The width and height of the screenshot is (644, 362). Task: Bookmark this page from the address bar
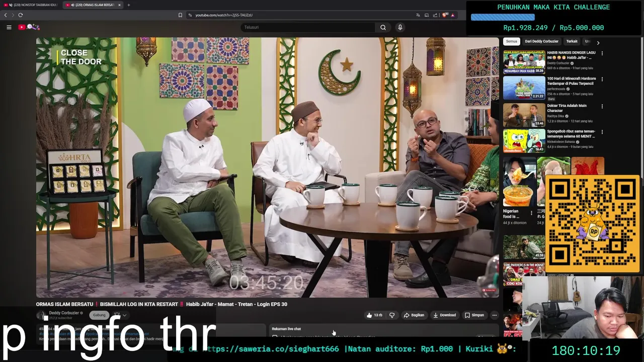(x=180, y=15)
